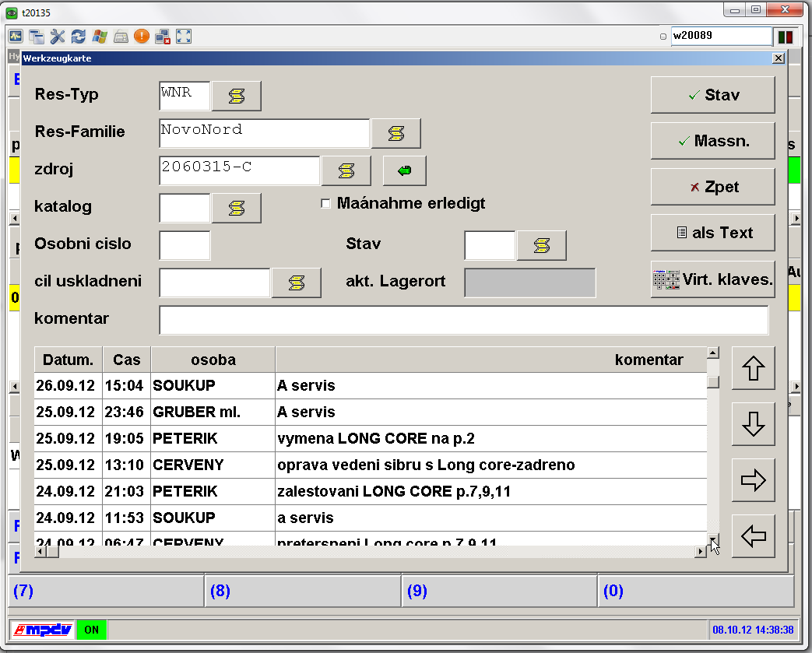Open the zdroj lookup list button
This screenshot has width=812, height=653.
click(x=346, y=170)
